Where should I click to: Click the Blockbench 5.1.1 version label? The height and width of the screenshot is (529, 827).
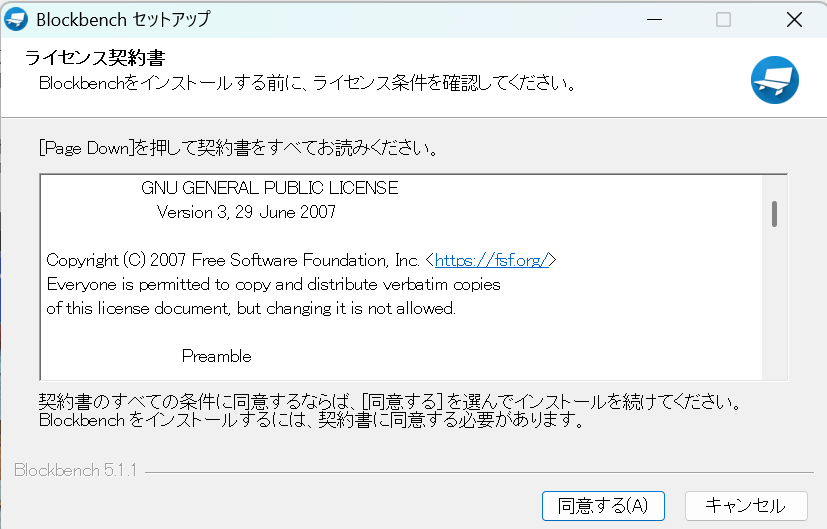pos(75,471)
